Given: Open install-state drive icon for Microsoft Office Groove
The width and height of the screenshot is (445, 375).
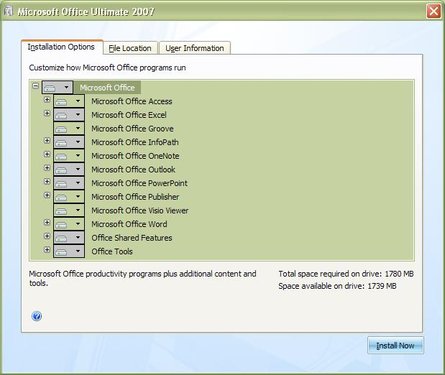Looking at the screenshot, I should tap(61, 129).
